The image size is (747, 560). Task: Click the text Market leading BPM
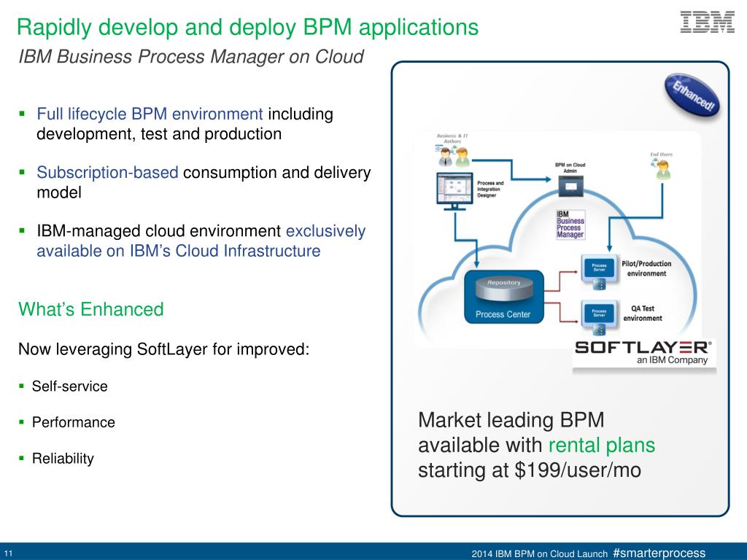tap(511, 420)
